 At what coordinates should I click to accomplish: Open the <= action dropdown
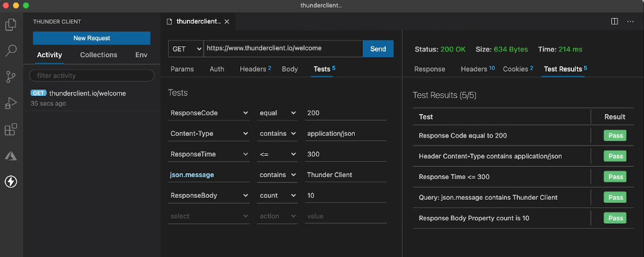coord(278,154)
